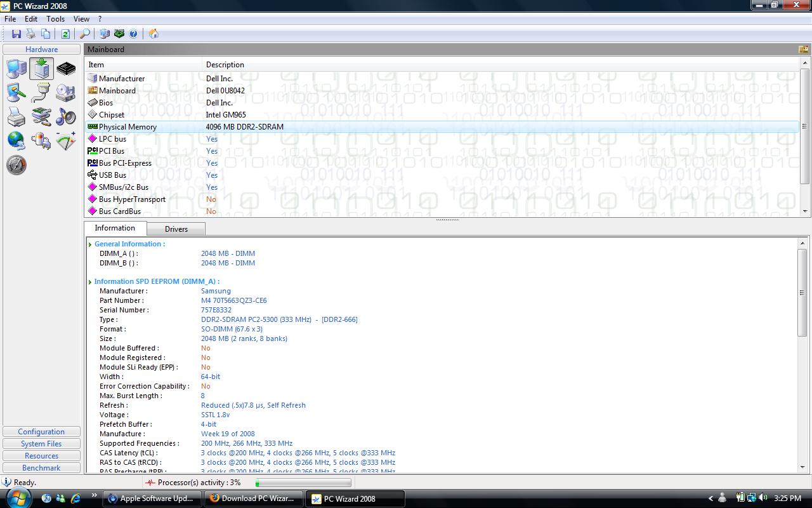Click the green chip toolbar icon
The width and height of the screenshot is (812, 508).
119,34
